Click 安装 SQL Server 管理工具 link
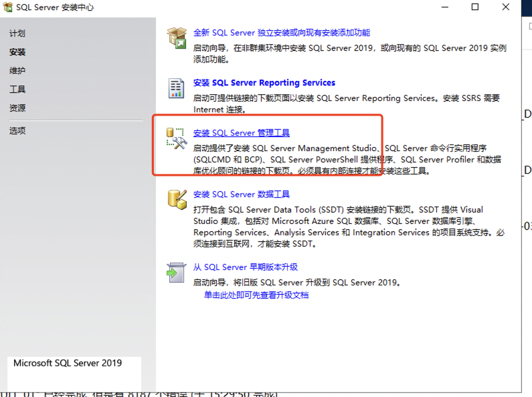The width and height of the screenshot is (532, 397). click(241, 133)
